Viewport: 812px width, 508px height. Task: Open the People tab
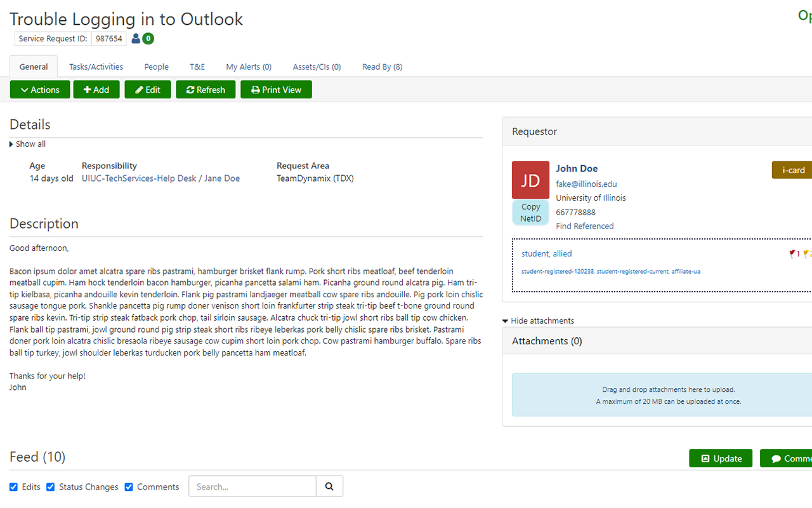point(156,67)
